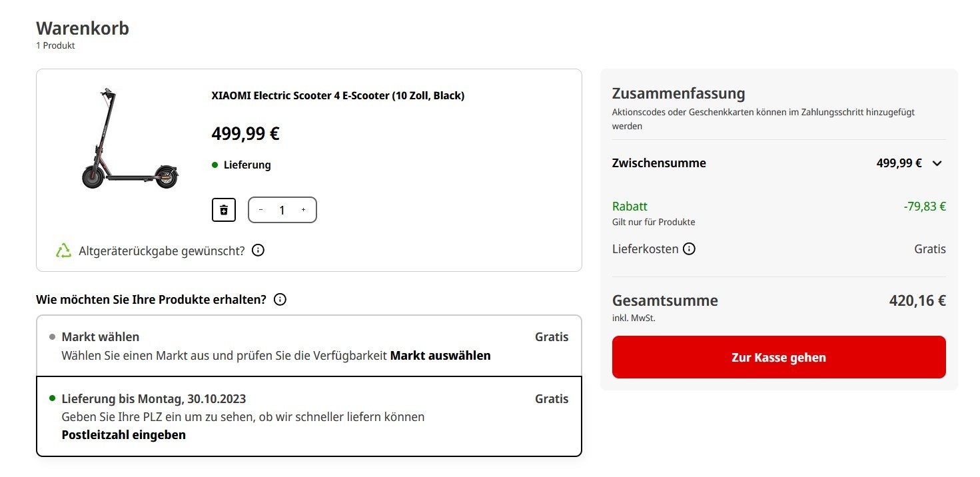Select the Markt wählen pickup option

309,346
